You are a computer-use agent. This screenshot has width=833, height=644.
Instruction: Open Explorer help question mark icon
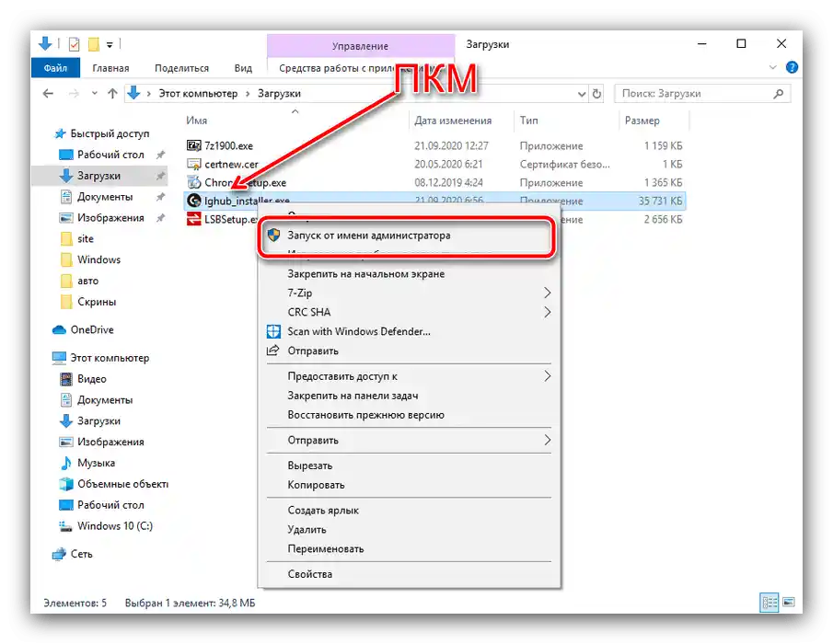click(792, 67)
